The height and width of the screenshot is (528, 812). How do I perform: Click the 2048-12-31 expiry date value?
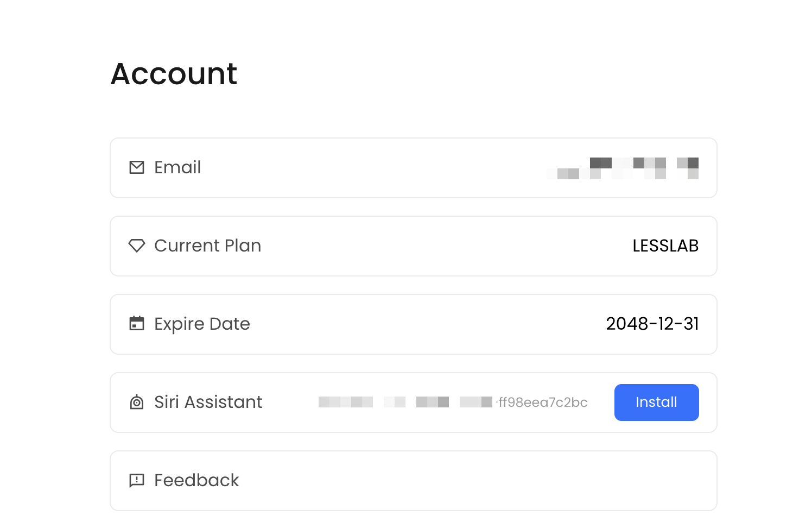tap(652, 324)
